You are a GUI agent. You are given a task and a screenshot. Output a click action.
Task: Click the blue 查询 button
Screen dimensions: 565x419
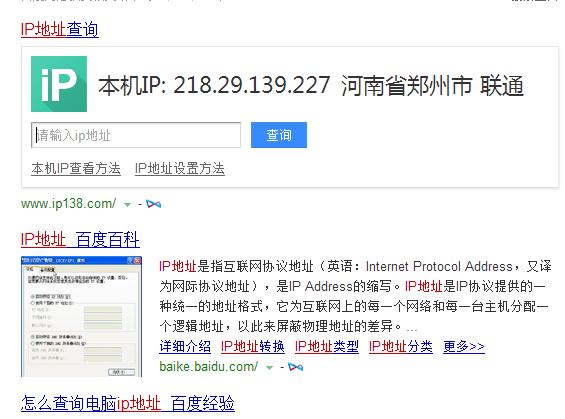(279, 135)
